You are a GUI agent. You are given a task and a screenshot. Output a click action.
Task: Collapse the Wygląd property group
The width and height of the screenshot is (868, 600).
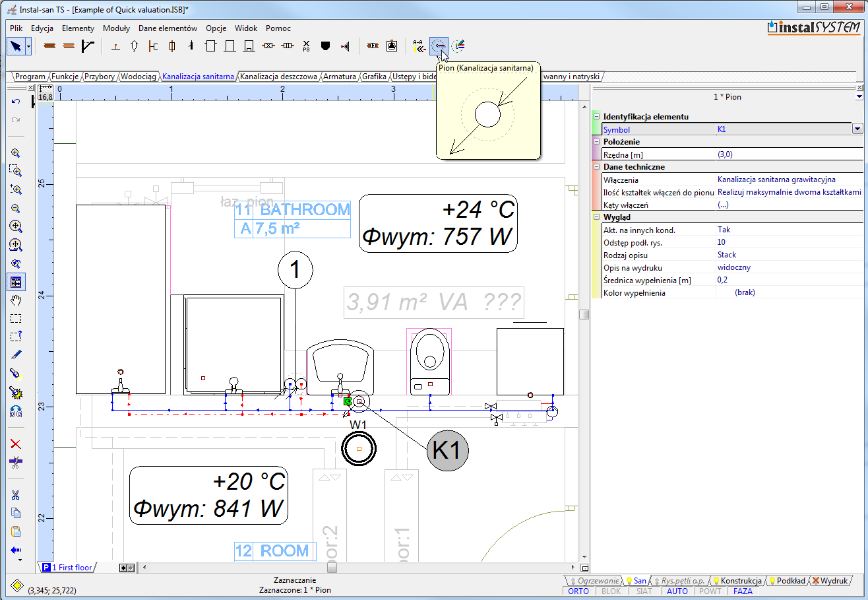pyautogui.click(x=596, y=217)
